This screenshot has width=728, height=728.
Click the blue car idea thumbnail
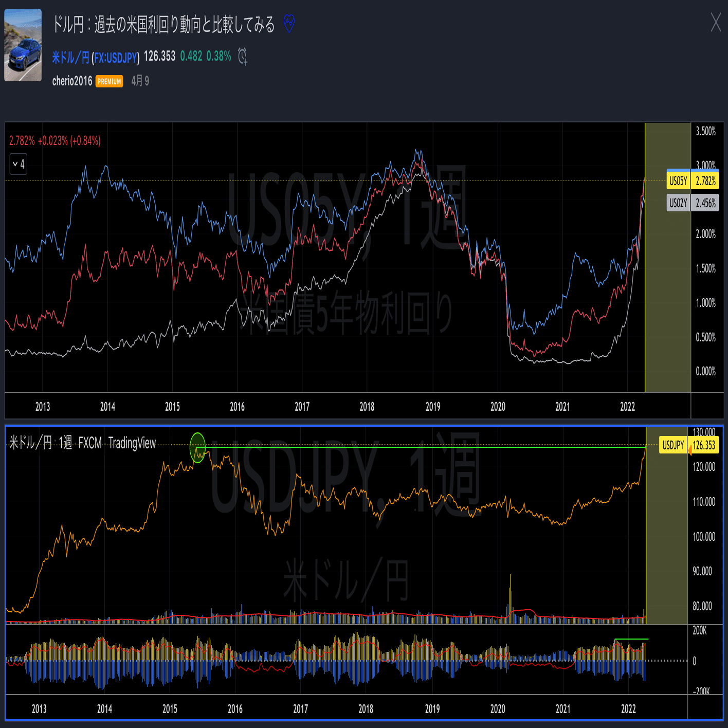pyautogui.click(x=23, y=46)
